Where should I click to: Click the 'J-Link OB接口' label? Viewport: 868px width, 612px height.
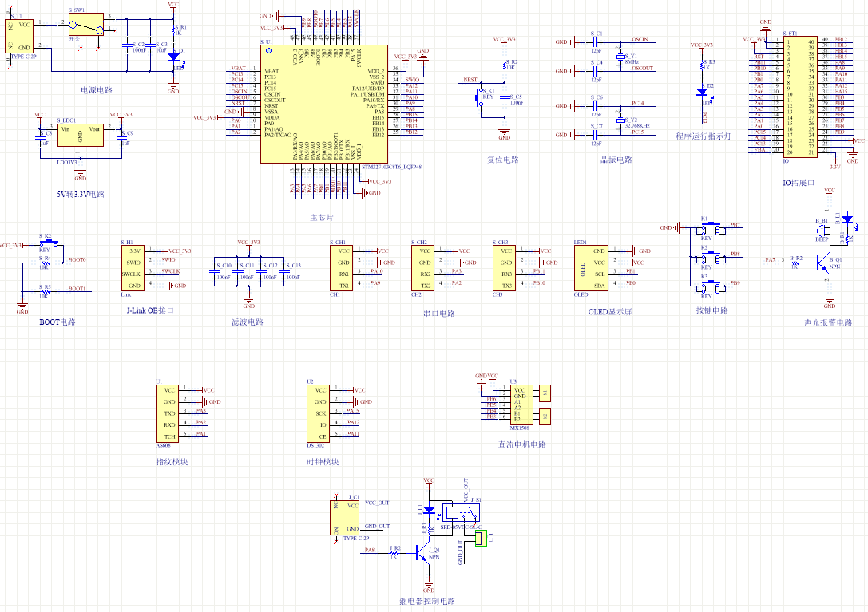tap(151, 310)
